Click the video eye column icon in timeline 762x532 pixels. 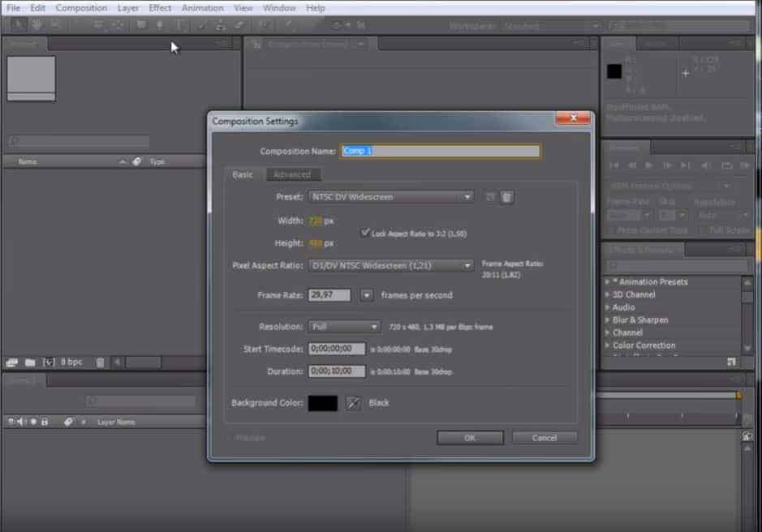tap(11, 422)
